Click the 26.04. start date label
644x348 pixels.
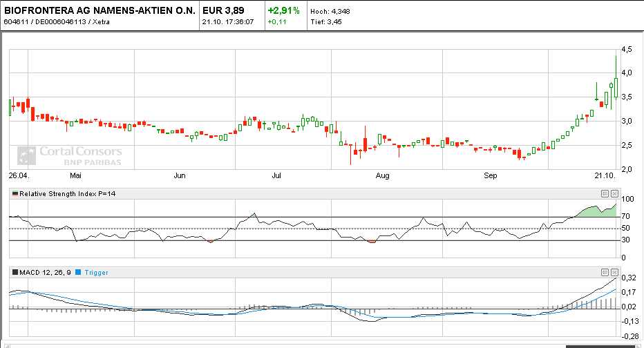point(19,176)
